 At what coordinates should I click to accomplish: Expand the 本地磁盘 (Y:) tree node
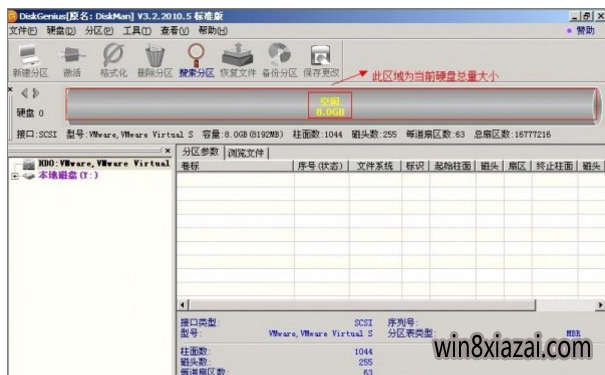pyautogui.click(x=15, y=176)
